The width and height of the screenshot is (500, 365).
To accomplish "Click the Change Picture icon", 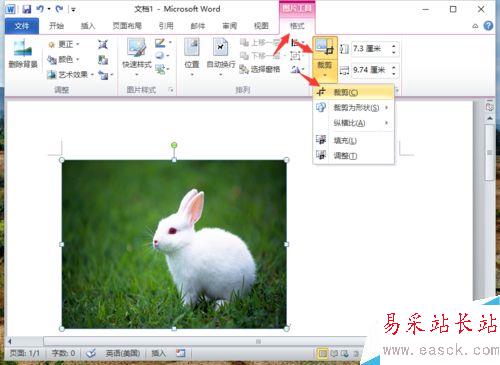I will pos(103,60).
